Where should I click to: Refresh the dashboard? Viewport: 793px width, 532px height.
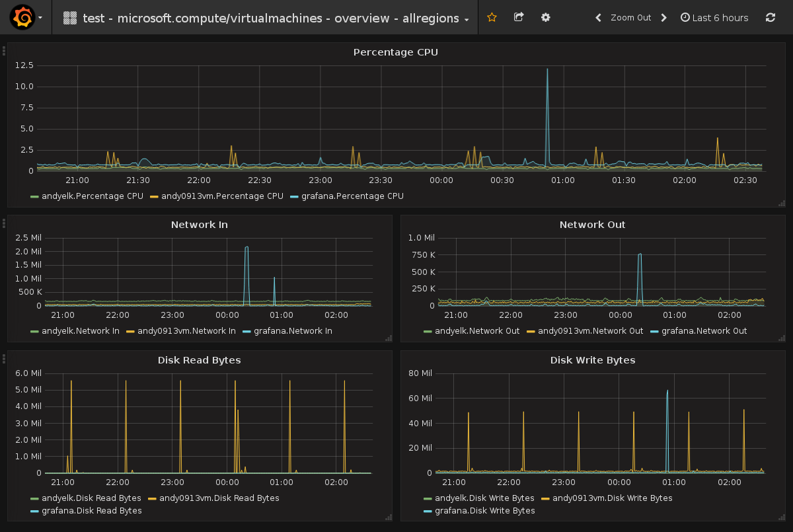pos(771,18)
